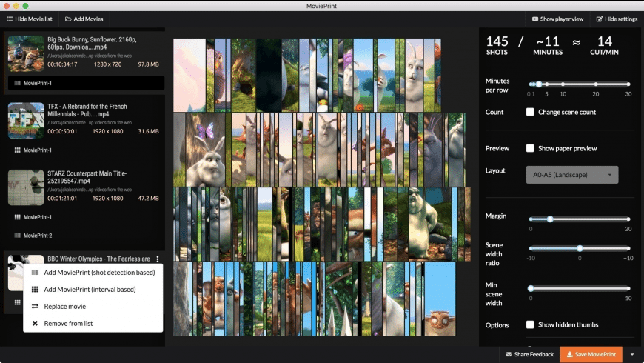Click the 97.8 MB file size
Image resolution: width=644 pixels, height=363 pixels.
[148, 64]
